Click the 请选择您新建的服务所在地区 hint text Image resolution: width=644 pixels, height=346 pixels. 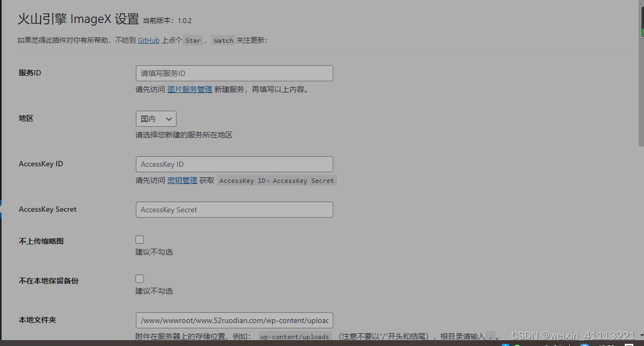pyautogui.click(x=184, y=135)
